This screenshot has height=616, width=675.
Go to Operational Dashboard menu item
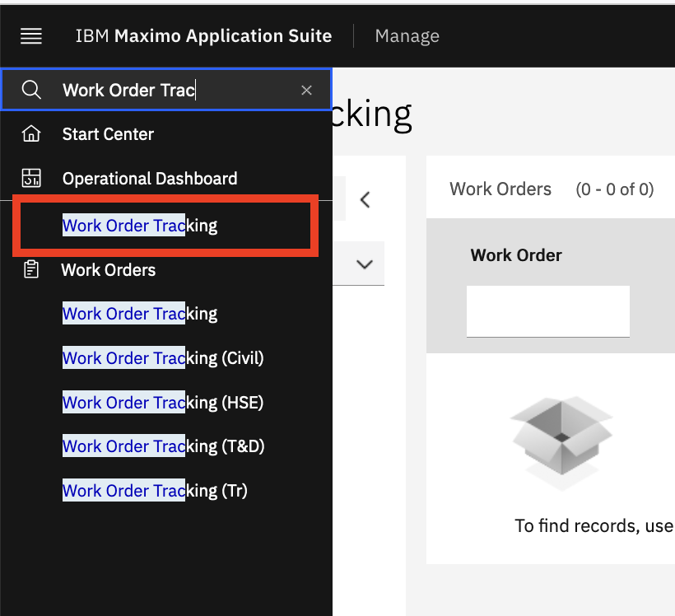click(150, 179)
